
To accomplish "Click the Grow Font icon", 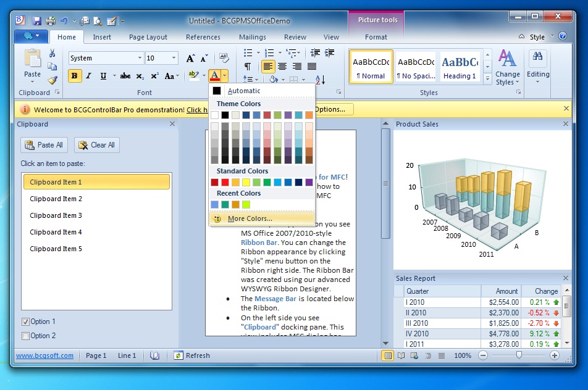I will pyautogui.click(x=190, y=59).
